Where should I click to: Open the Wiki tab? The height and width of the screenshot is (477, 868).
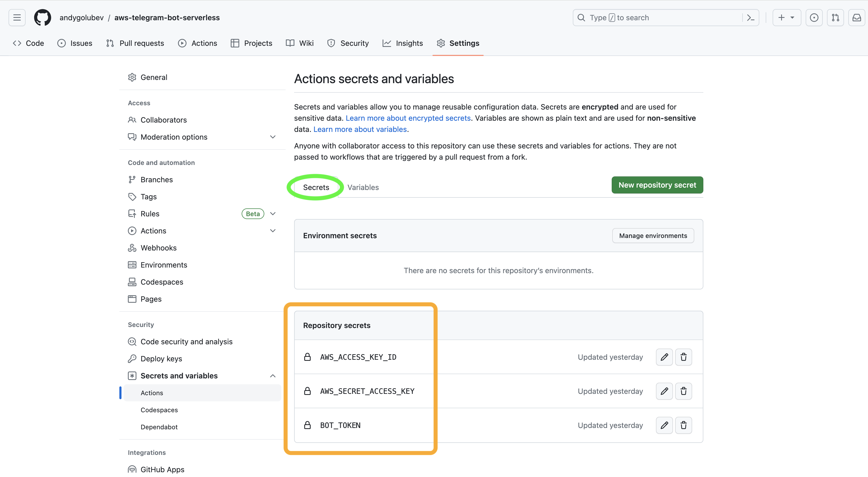[x=299, y=43]
